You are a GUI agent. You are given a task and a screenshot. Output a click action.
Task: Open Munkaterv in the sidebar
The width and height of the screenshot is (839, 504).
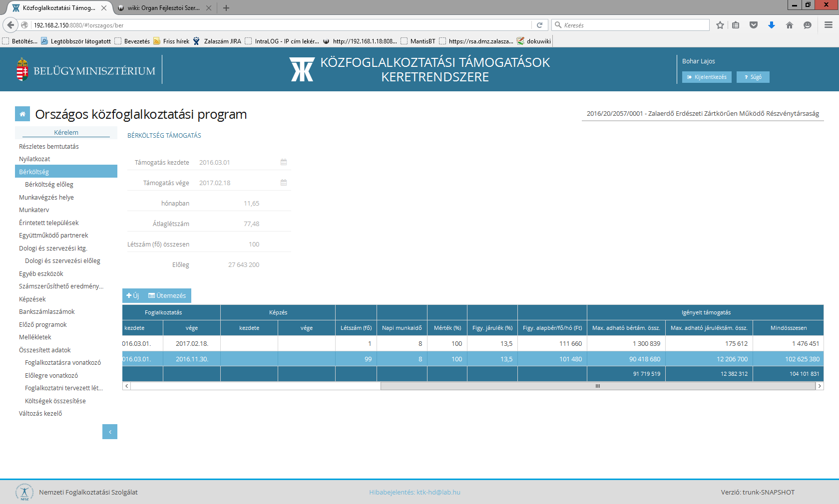tap(34, 210)
